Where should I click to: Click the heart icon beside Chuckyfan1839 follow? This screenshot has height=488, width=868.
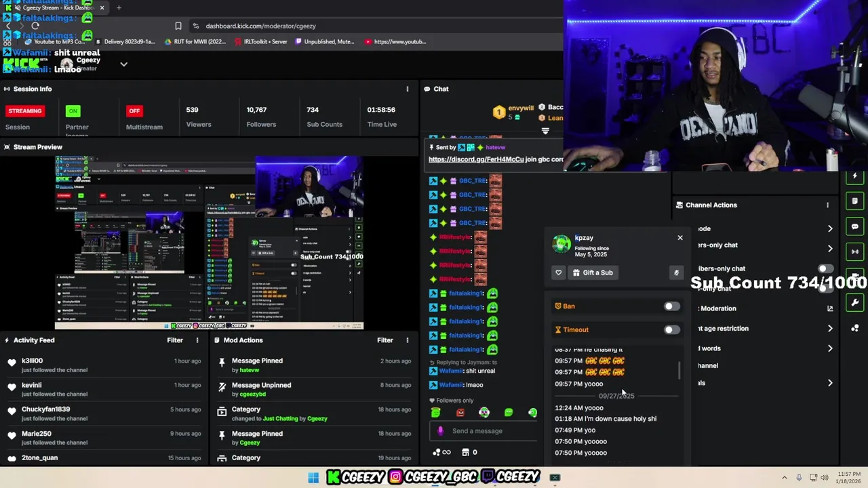pyautogui.click(x=12, y=411)
